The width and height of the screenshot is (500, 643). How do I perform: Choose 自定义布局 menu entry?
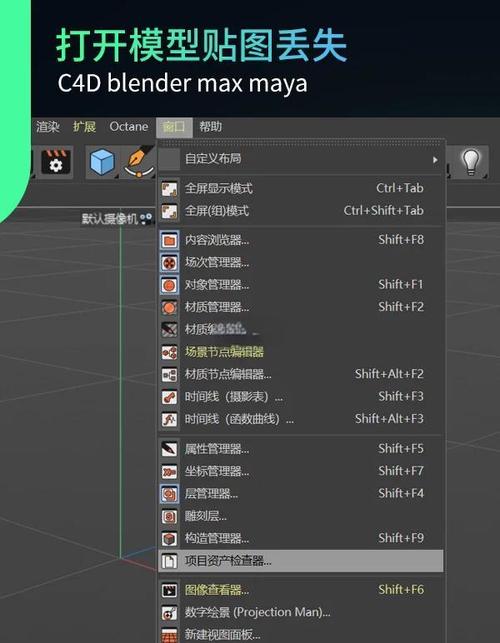point(301,159)
